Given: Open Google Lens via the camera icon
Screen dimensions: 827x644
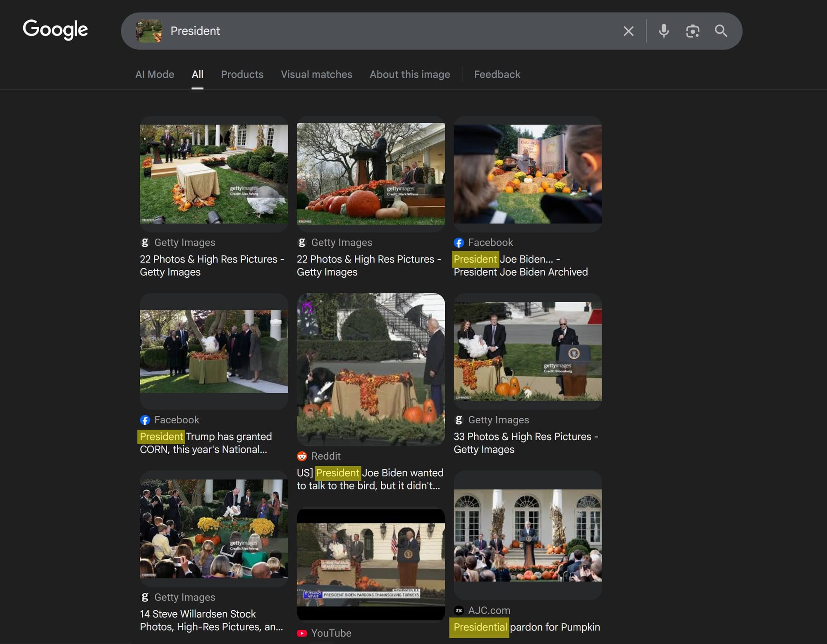Looking at the screenshot, I should [x=693, y=31].
